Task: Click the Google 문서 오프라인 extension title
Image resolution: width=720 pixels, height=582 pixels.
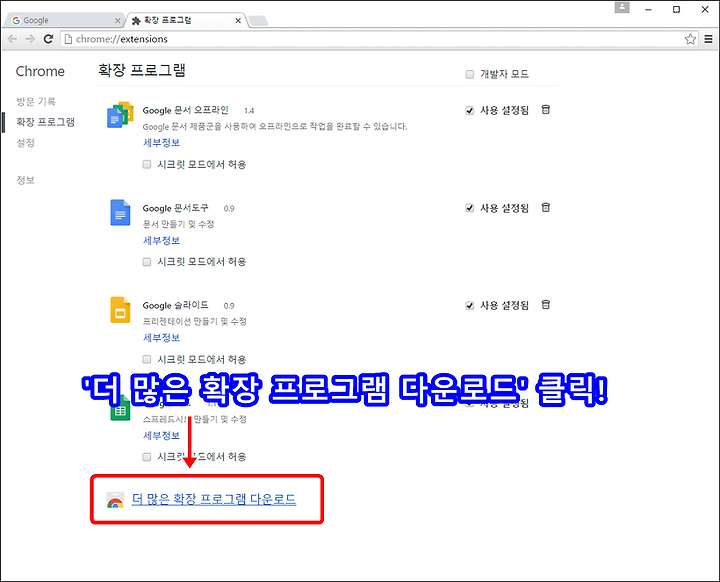Action: [186, 110]
